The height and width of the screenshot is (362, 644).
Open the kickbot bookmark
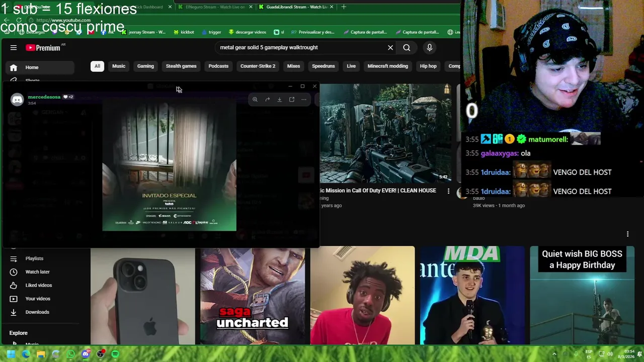184,32
